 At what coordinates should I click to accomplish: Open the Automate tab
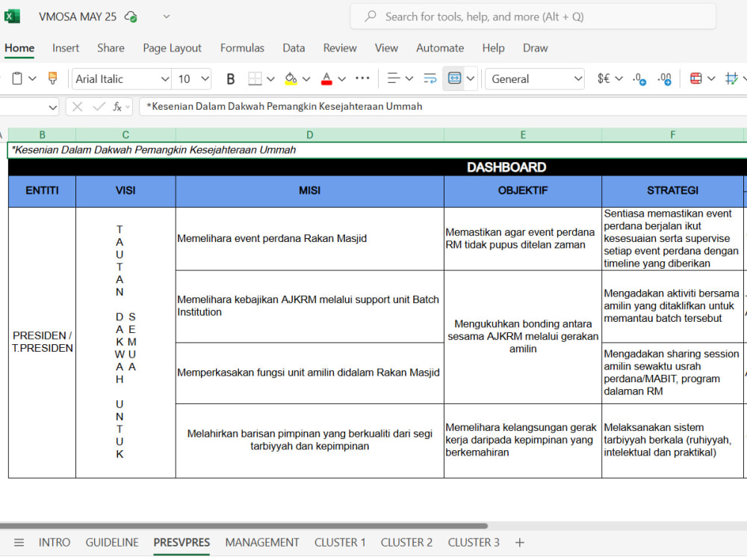coord(440,48)
